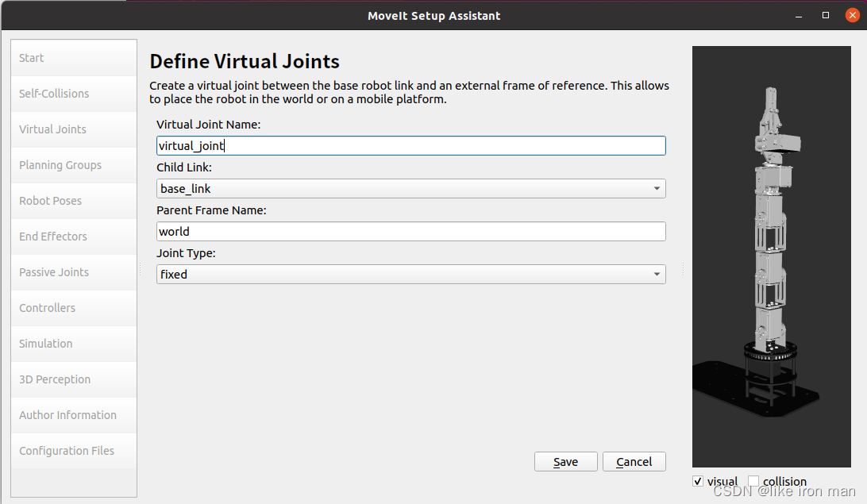Open the Child Link dropdown
This screenshot has height=504, width=867.
click(x=410, y=188)
